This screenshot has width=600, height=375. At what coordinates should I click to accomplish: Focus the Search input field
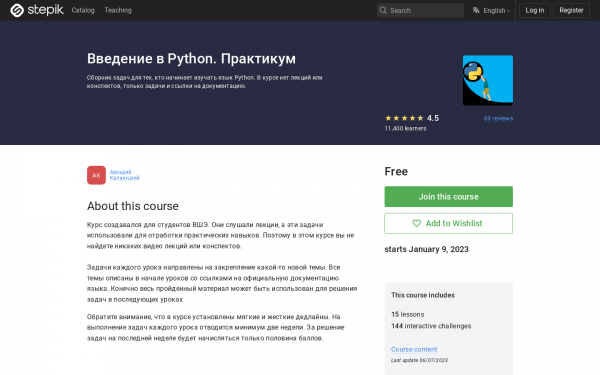(420, 10)
